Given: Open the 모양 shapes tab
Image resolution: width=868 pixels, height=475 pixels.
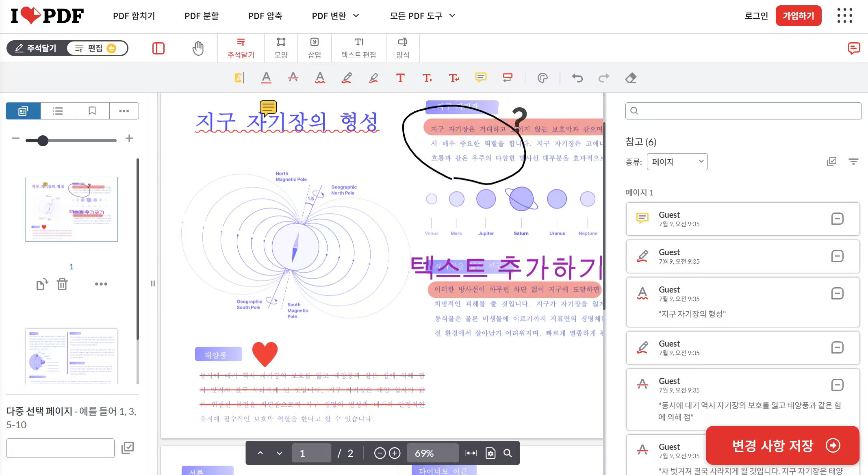Looking at the screenshot, I should click(x=281, y=48).
